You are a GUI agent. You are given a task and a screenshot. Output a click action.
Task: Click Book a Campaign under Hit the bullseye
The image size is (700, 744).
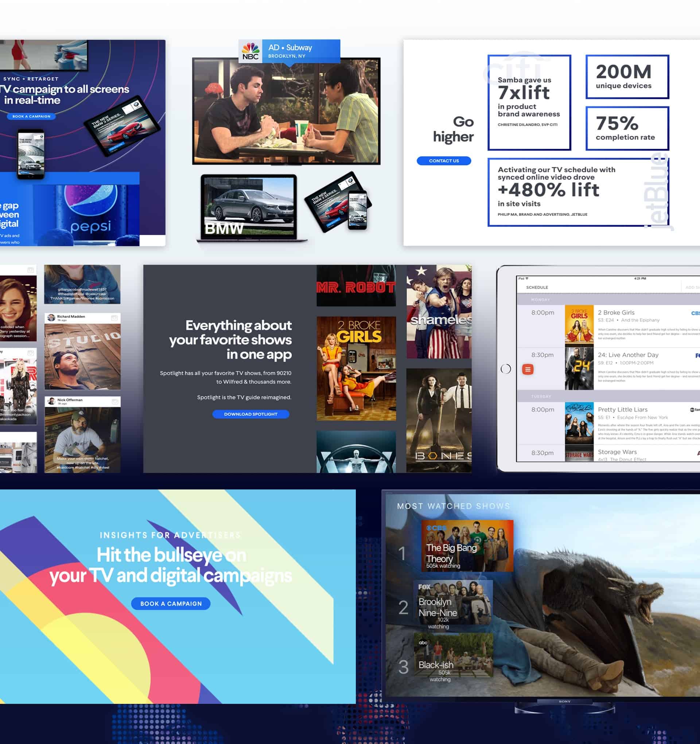(x=171, y=603)
